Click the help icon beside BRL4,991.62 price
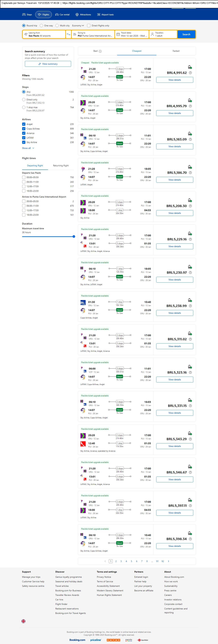This screenshot has width=218, height=644. pyautogui.click(x=190, y=73)
